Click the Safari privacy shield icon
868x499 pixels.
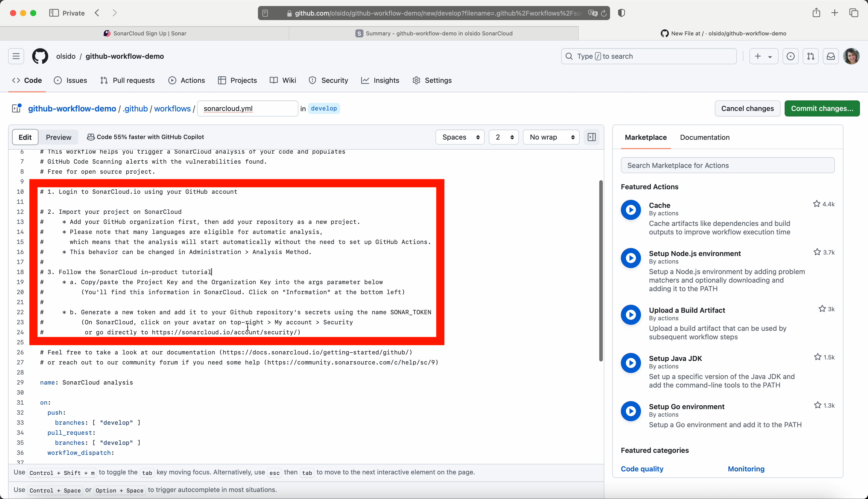coord(622,13)
